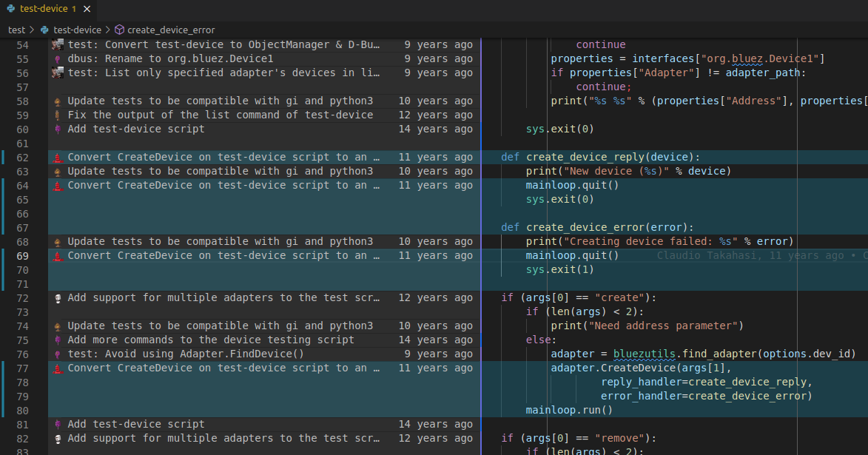Open 'Add test-device script' blame on line 60

point(136,129)
